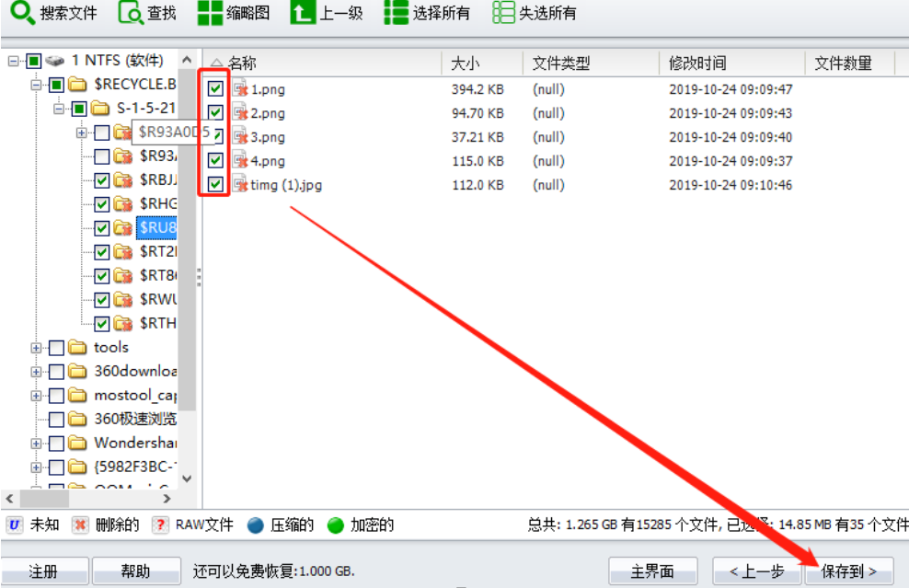Click the $RTH deleted folder icon
Image resolution: width=909 pixels, height=588 pixels.
[123, 323]
